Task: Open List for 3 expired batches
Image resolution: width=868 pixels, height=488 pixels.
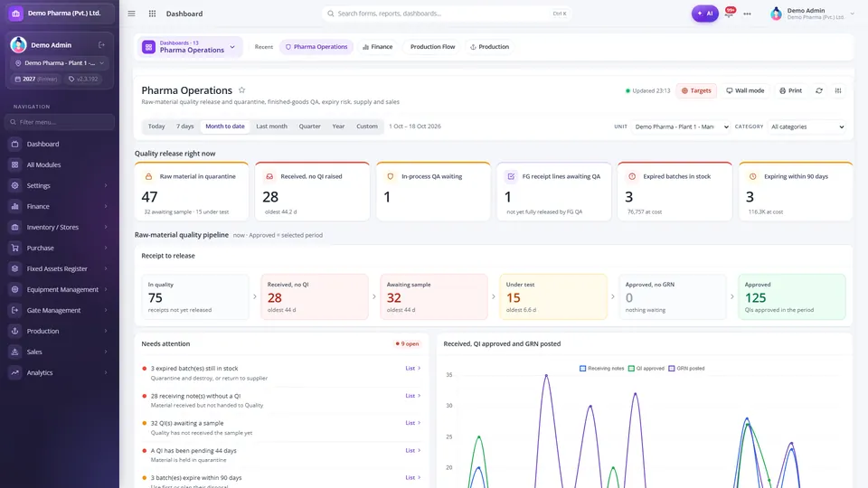Action: [x=413, y=369]
